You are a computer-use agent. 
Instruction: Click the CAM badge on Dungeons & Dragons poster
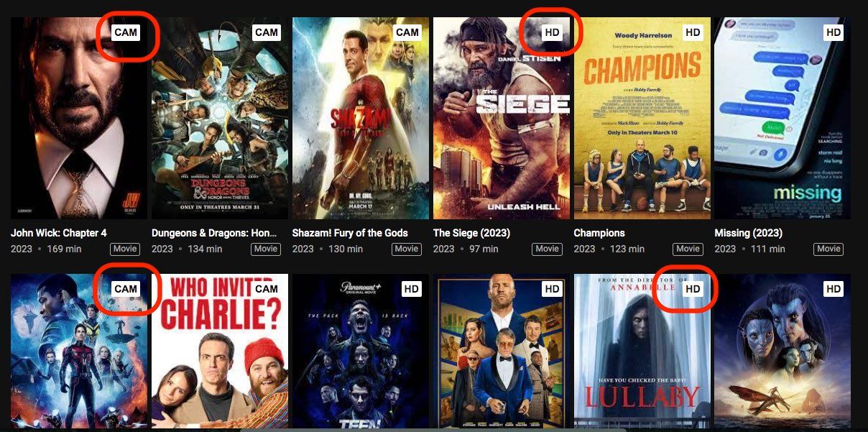coord(267,32)
